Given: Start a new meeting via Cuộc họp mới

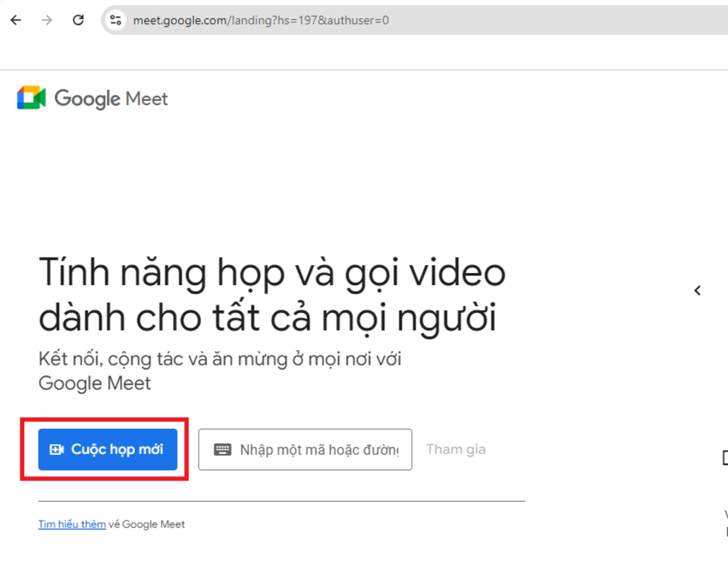Looking at the screenshot, I should [x=108, y=449].
